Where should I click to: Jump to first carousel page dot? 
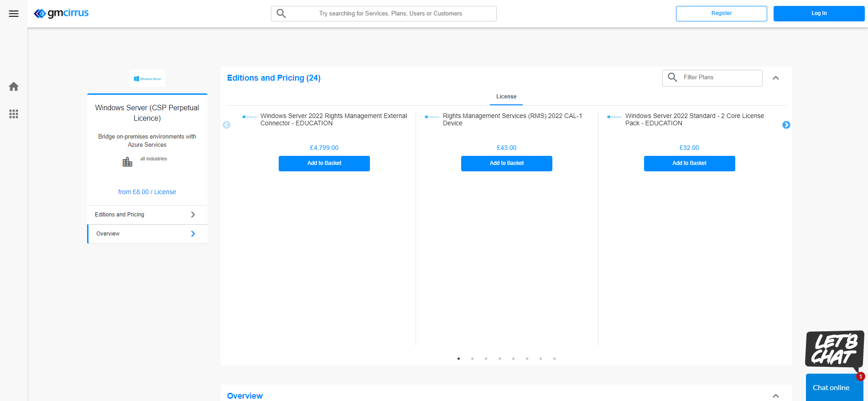pyautogui.click(x=458, y=359)
